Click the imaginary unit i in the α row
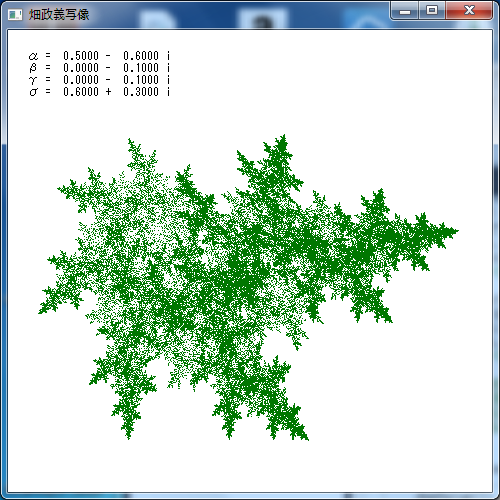This screenshot has height=500, width=500. (168, 56)
